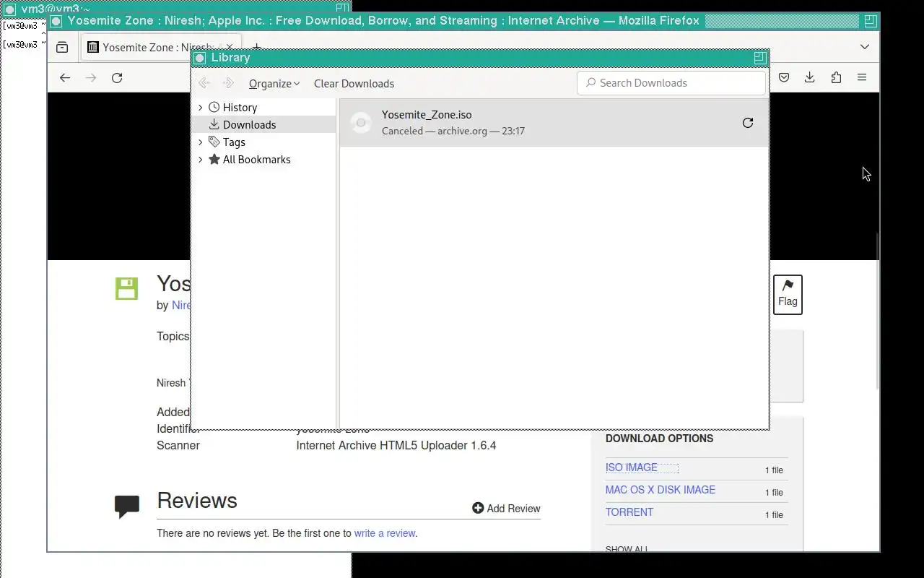The height and width of the screenshot is (578, 924).
Task: Open the Firefox downloads panel
Action: [x=810, y=77]
